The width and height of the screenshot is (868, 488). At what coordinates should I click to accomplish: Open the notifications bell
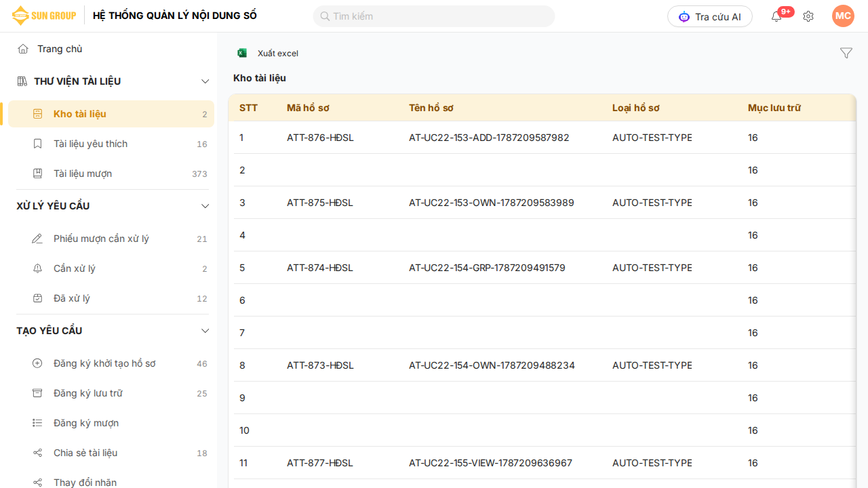[x=776, y=16]
